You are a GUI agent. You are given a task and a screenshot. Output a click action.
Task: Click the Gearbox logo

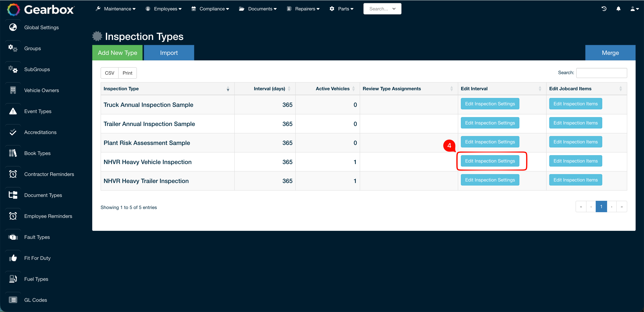tap(41, 10)
